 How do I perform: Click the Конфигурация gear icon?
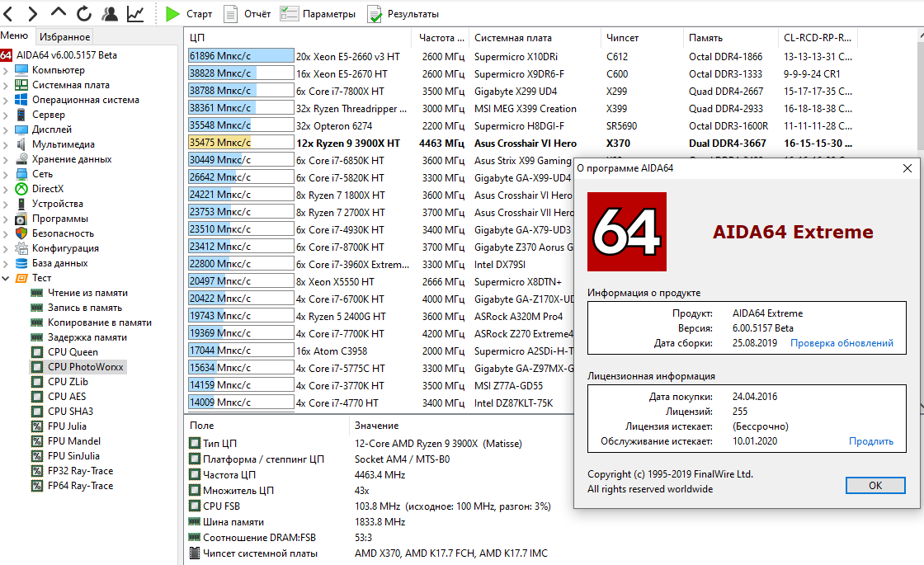pos(21,248)
